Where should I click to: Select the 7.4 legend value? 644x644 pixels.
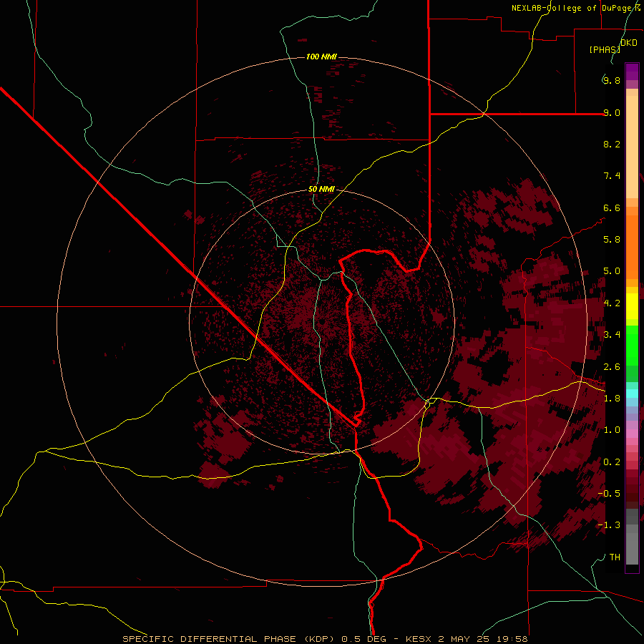pyautogui.click(x=612, y=176)
